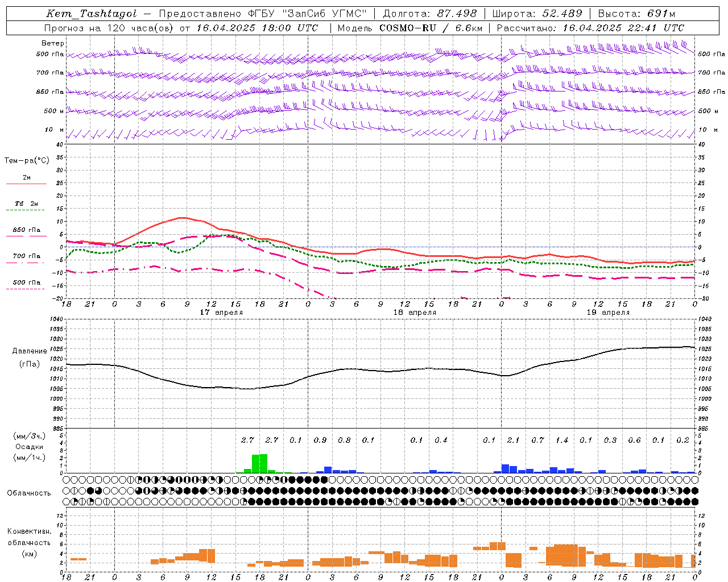Click the '17 апреля' date label
This screenshot has width=728, height=582.
(221, 313)
